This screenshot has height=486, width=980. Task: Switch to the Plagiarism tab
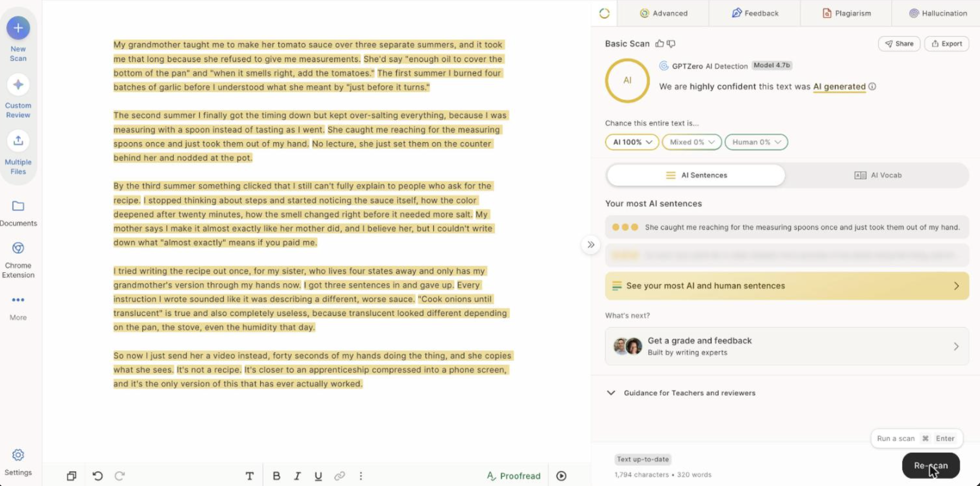847,13
